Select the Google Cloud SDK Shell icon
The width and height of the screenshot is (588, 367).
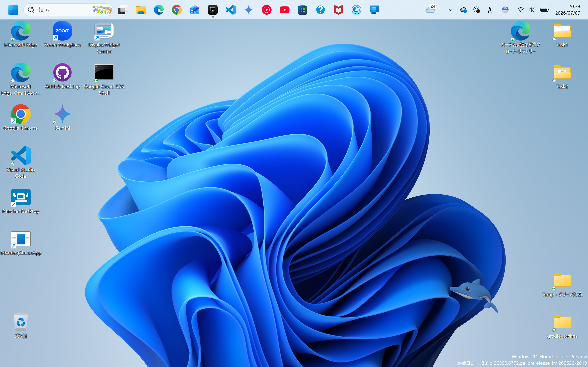104,79
